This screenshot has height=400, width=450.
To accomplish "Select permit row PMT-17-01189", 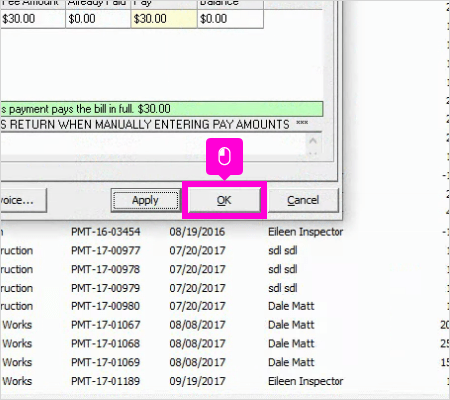I will 225,381.
